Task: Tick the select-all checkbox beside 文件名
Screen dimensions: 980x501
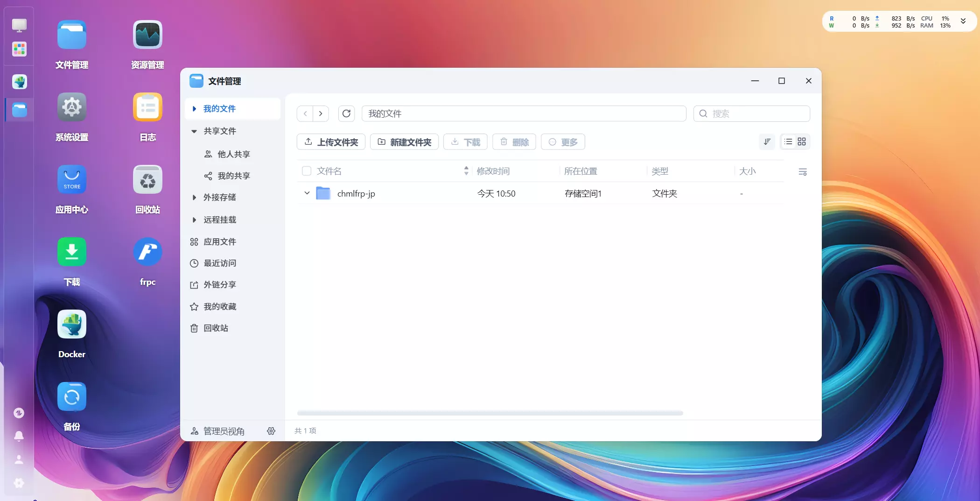Action: pyautogui.click(x=307, y=171)
